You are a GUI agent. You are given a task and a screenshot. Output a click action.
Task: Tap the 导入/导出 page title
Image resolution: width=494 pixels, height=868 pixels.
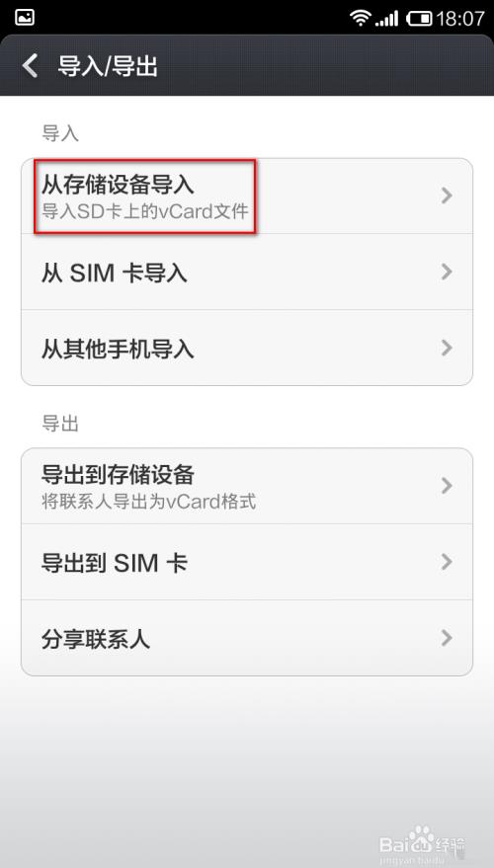pos(108,66)
